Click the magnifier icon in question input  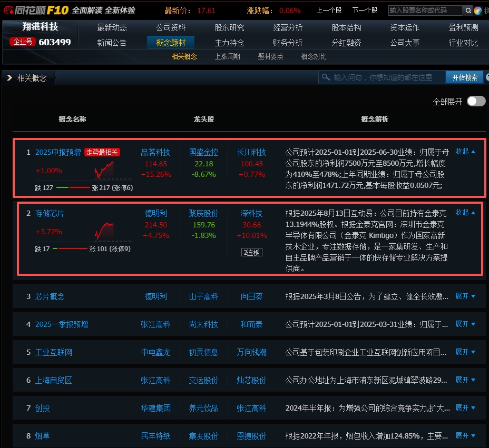326,77
